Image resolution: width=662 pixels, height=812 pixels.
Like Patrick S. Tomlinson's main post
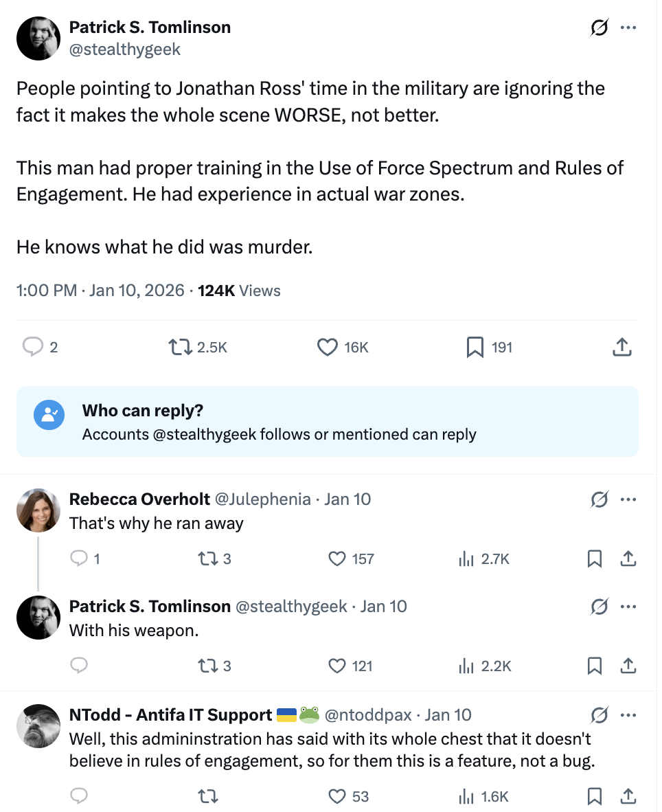click(328, 348)
